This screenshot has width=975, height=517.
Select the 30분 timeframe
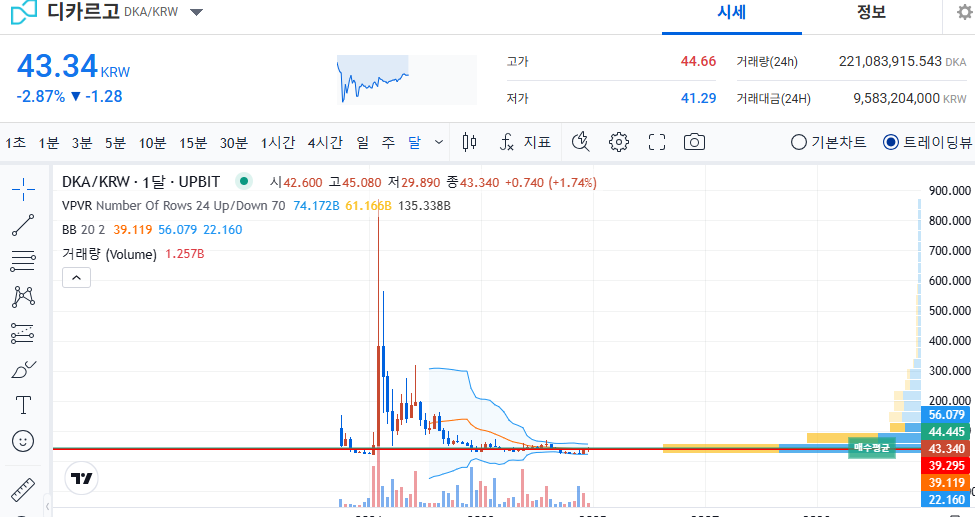point(234,142)
